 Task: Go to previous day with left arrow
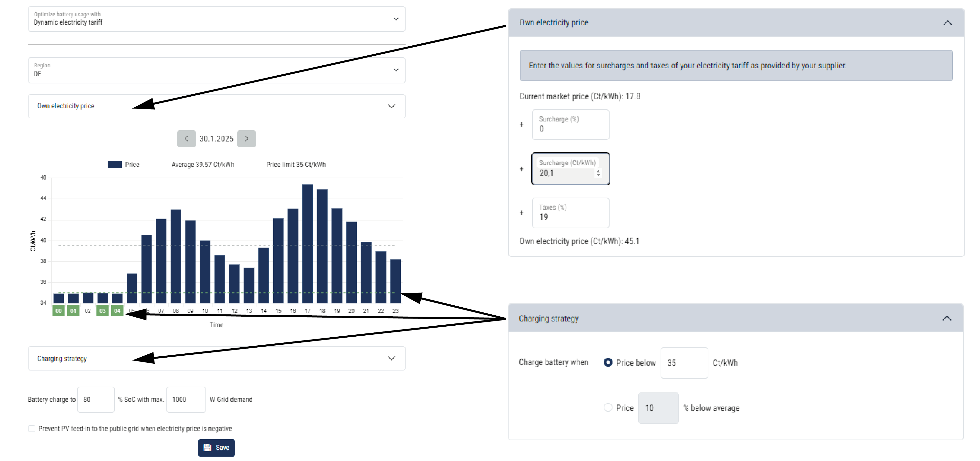click(186, 139)
